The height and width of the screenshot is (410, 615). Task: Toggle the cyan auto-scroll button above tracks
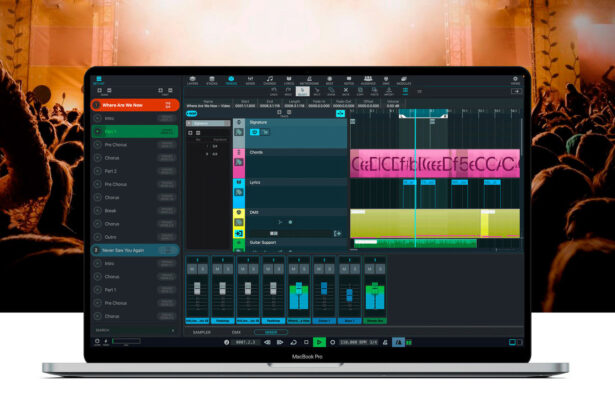pyautogui.click(x=340, y=113)
